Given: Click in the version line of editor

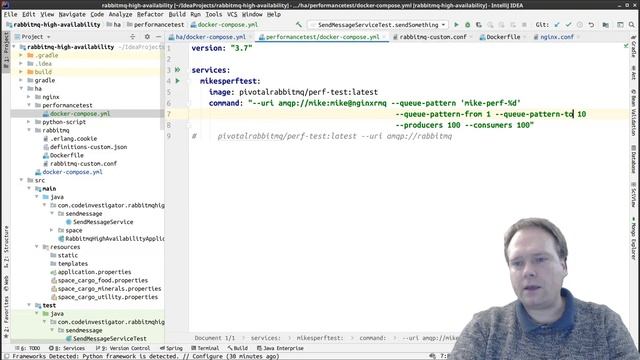Looking at the screenshot, I should 222,48.
